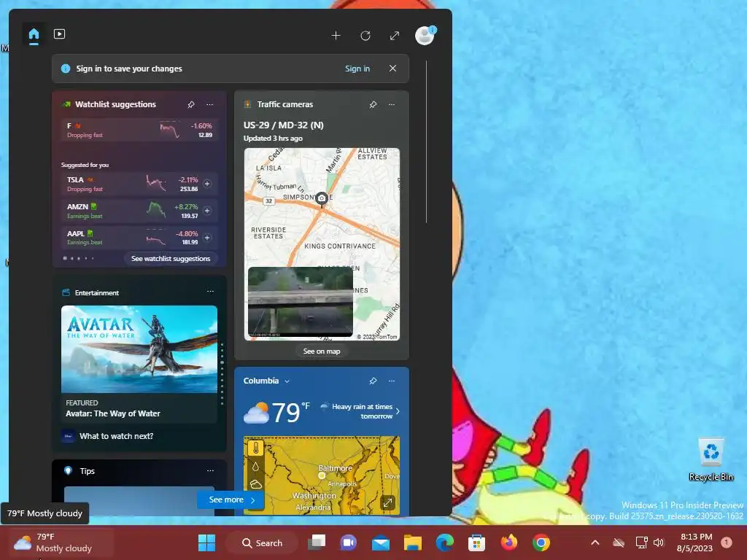Click the Entertainment widget header

[97, 293]
